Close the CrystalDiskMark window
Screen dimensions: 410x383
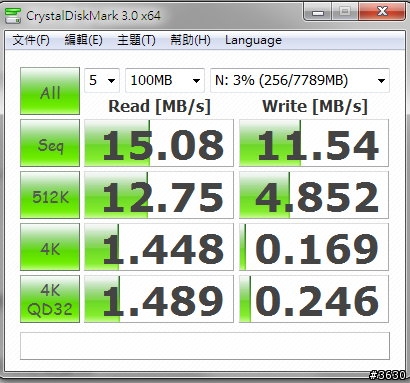pos(382,12)
